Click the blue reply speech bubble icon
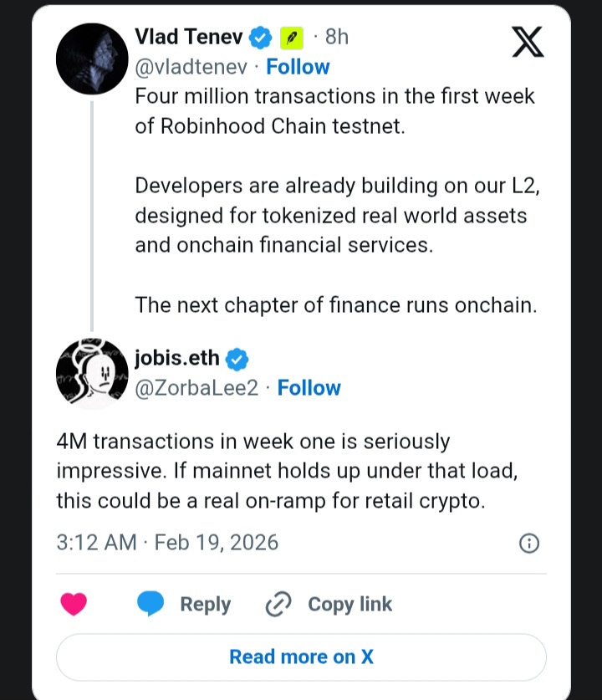This screenshot has width=602, height=700. pos(150,604)
